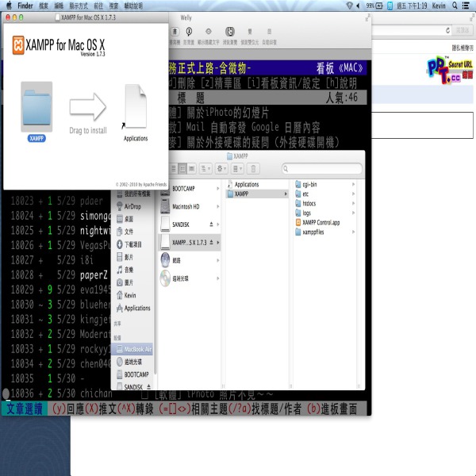
Task: Expand the cgi-bin folder arrow
Action: (353, 184)
